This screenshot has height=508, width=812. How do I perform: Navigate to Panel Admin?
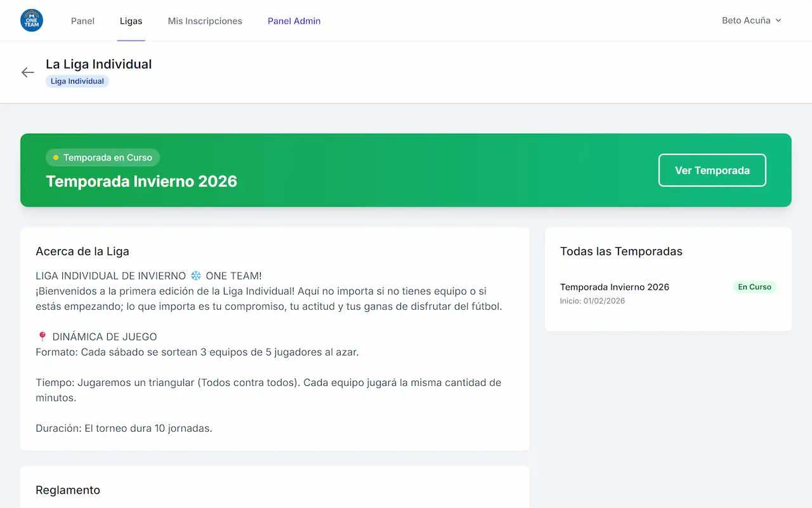[x=294, y=20]
